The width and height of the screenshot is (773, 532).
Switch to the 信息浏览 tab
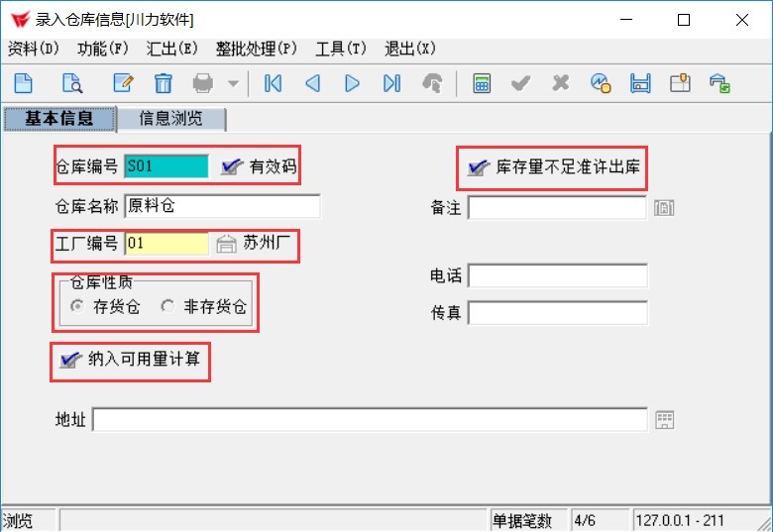tap(171, 119)
